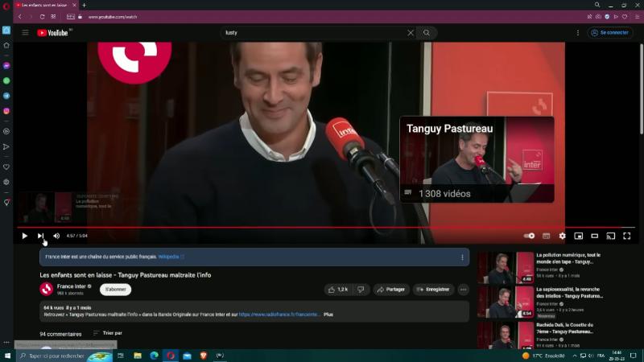Enable miniplayer mode
This screenshot has width=644, height=362.
pyautogui.click(x=578, y=236)
